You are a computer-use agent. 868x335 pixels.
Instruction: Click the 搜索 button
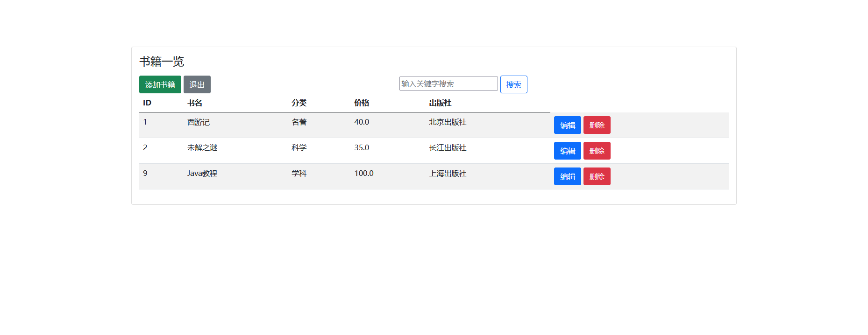[513, 84]
